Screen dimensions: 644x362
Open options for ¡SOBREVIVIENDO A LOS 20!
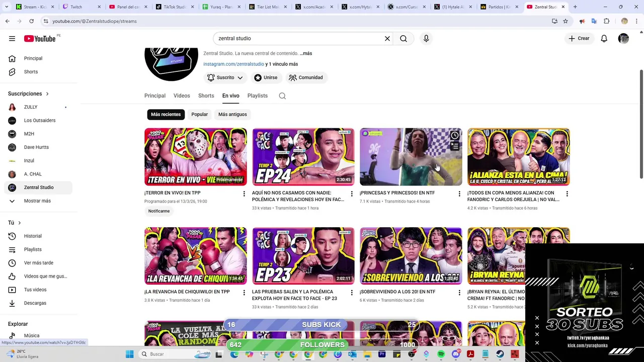tap(459, 293)
